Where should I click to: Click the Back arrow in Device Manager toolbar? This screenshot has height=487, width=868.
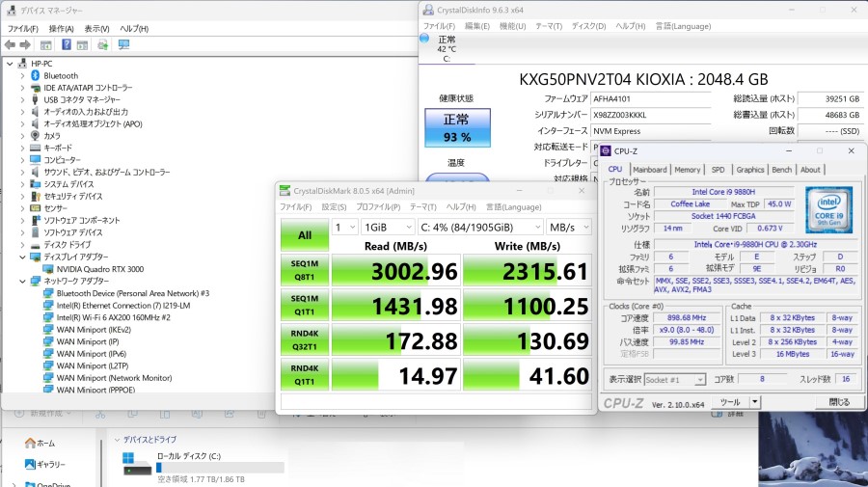pos(10,44)
